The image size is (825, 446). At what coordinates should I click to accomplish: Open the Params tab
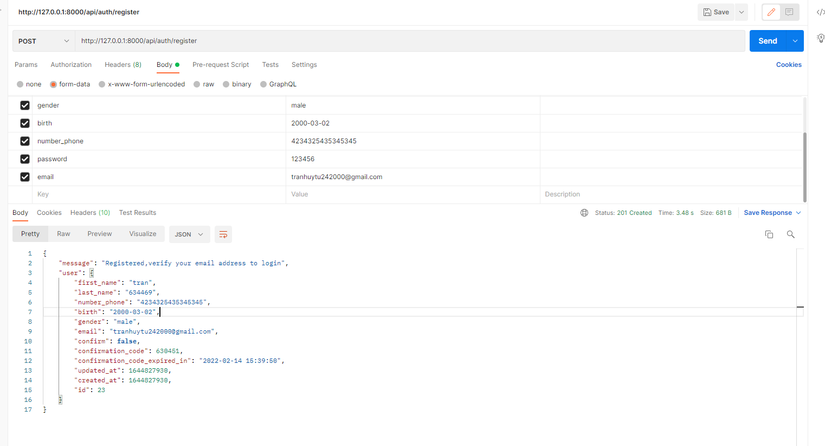pos(26,65)
